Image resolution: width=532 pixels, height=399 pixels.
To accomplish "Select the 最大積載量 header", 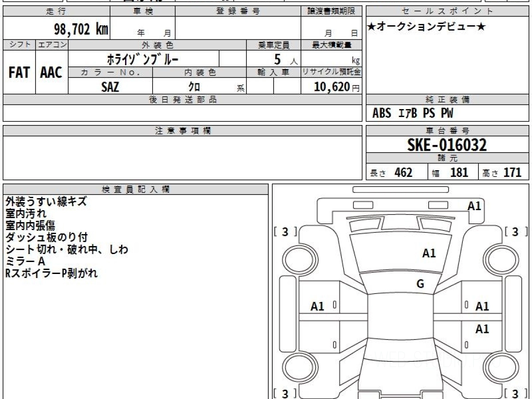I will click(331, 45).
